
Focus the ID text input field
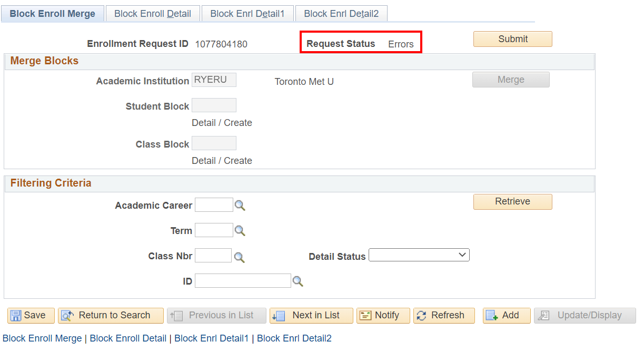tap(243, 281)
